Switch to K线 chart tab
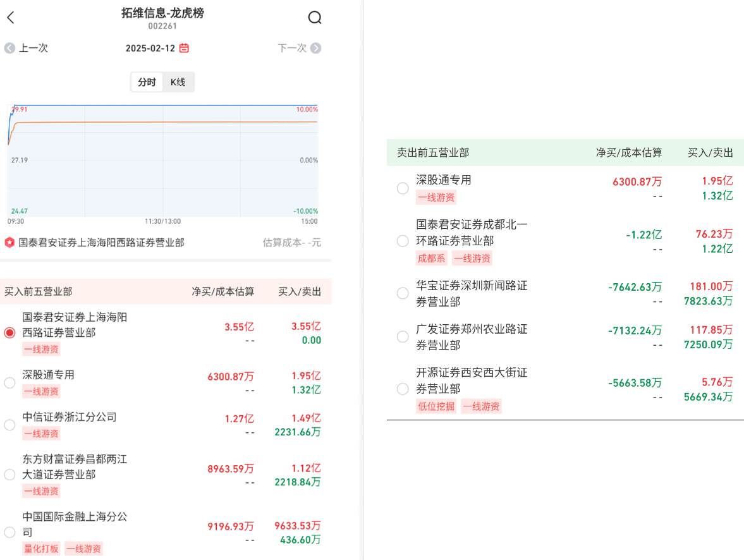Viewport: 744px width, 560px height. click(x=178, y=82)
